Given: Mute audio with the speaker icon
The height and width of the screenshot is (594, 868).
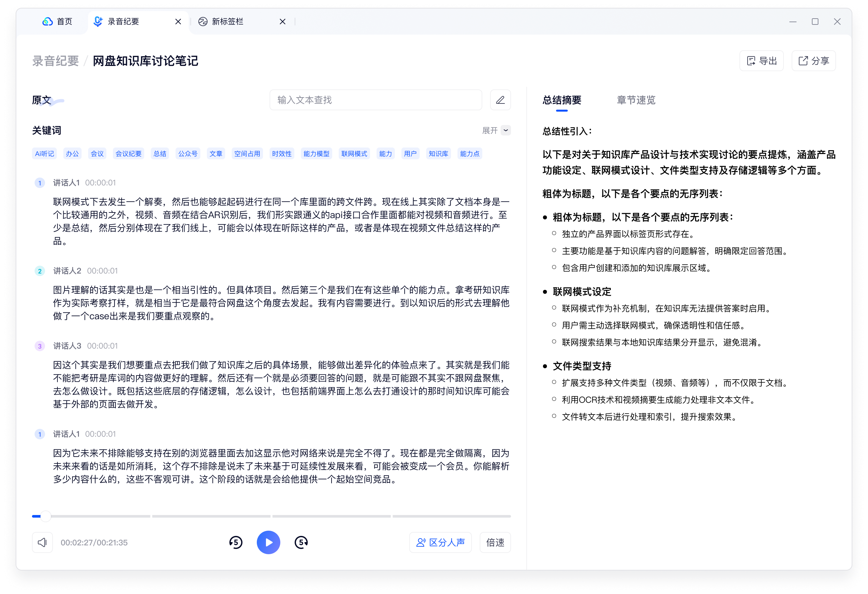Looking at the screenshot, I should (42, 542).
